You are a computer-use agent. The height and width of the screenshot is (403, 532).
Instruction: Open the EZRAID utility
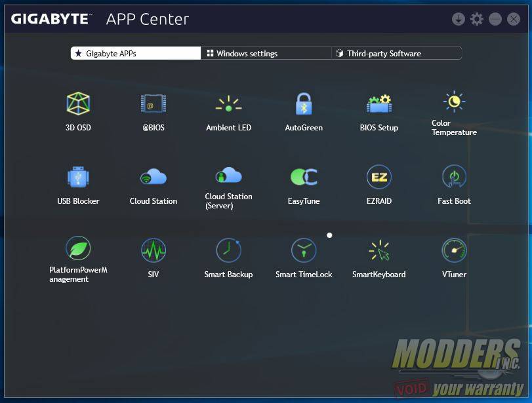click(379, 177)
